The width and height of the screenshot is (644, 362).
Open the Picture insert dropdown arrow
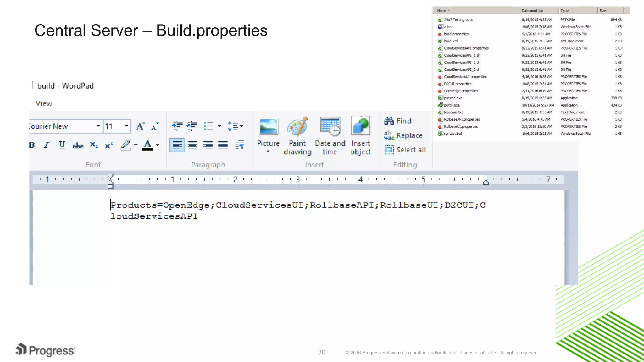(x=268, y=152)
